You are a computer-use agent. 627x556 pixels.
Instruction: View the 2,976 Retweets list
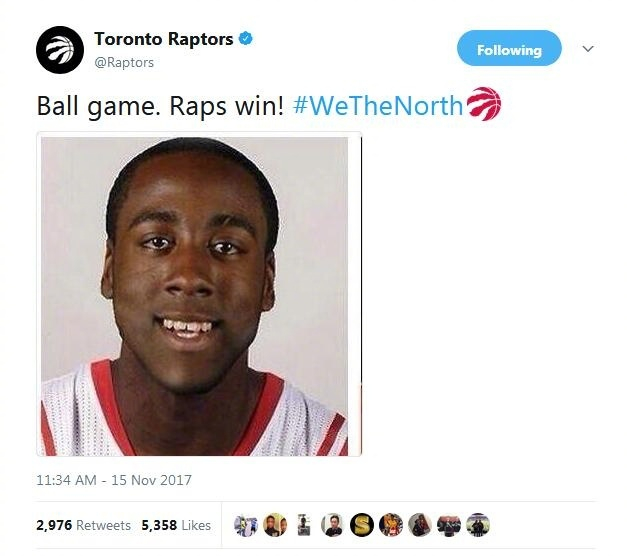83,525
